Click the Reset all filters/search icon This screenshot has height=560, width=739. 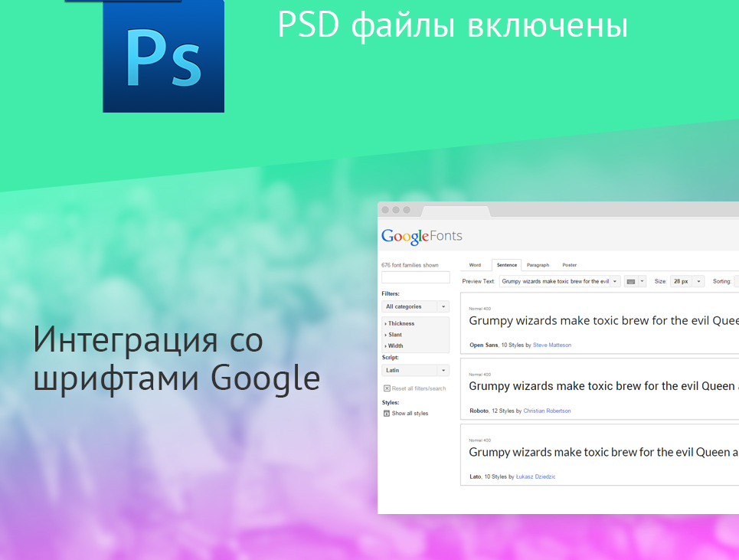pyautogui.click(x=387, y=388)
